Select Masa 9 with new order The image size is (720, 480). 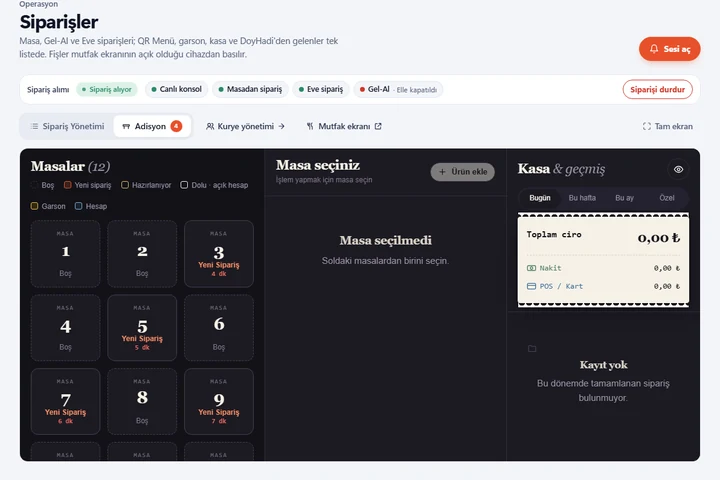pos(219,401)
